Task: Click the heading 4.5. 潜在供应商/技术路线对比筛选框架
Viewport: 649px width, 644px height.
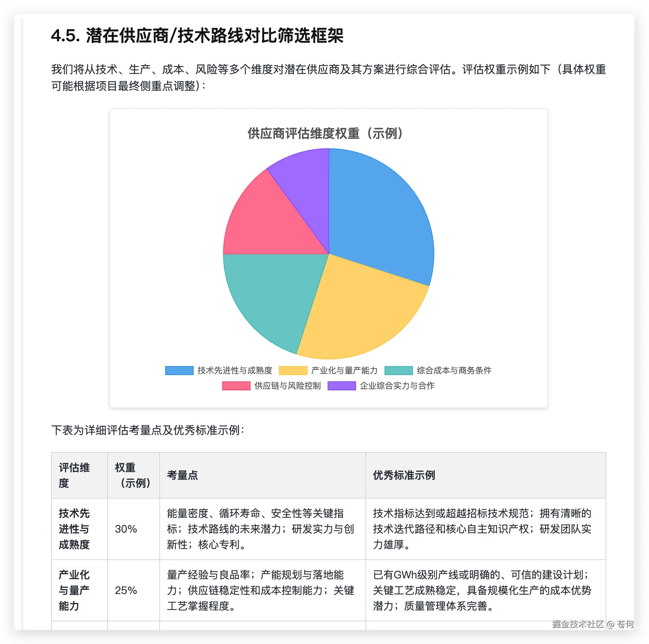Action: click(x=197, y=35)
